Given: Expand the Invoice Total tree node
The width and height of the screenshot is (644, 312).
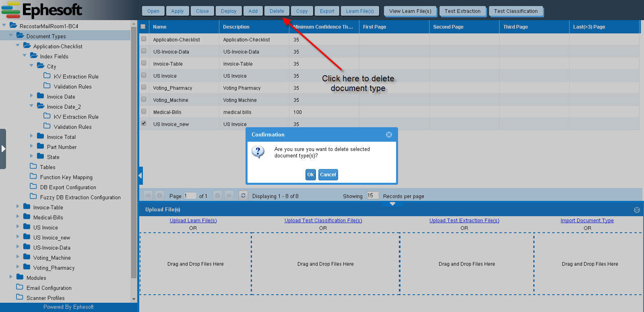Looking at the screenshot, I should [31, 136].
